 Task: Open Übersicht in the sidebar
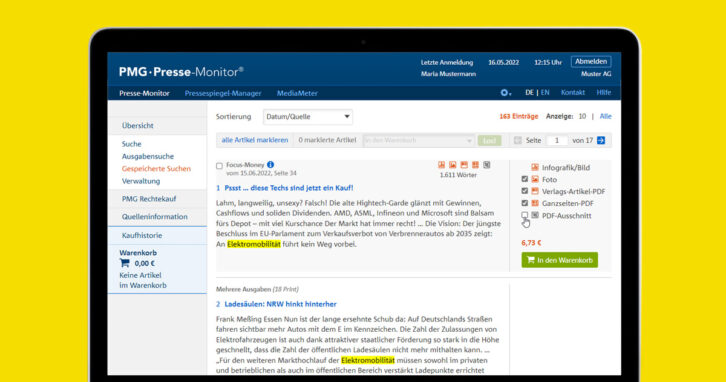(138, 125)
